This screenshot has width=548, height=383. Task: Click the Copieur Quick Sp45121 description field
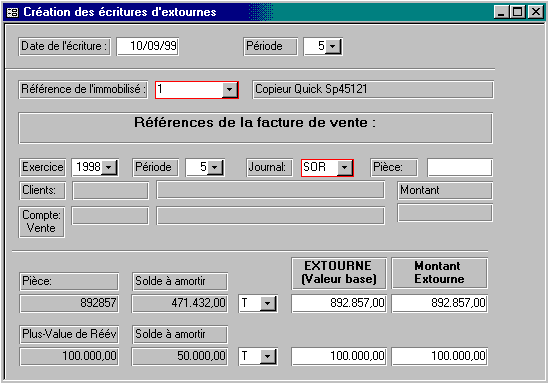tap(373, 90)
